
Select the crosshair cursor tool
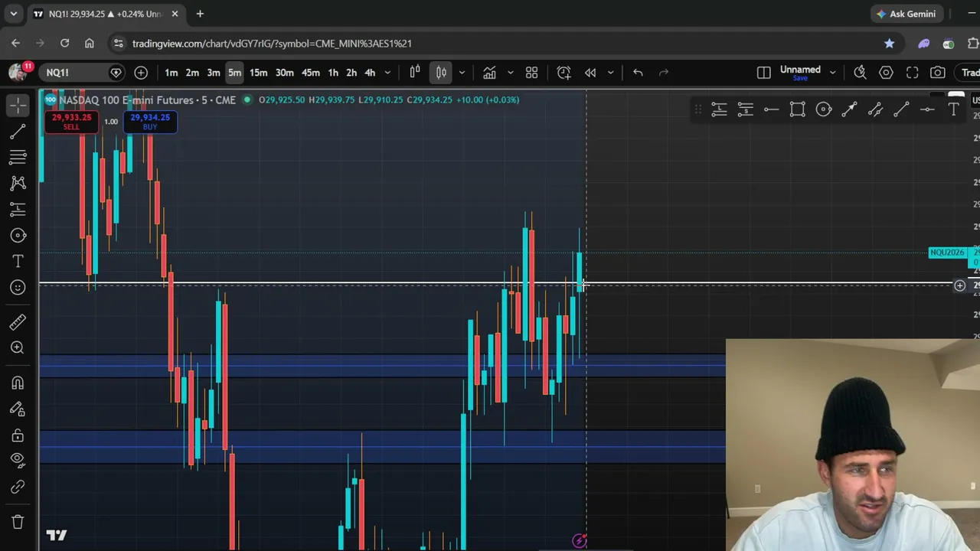[18, 105]
